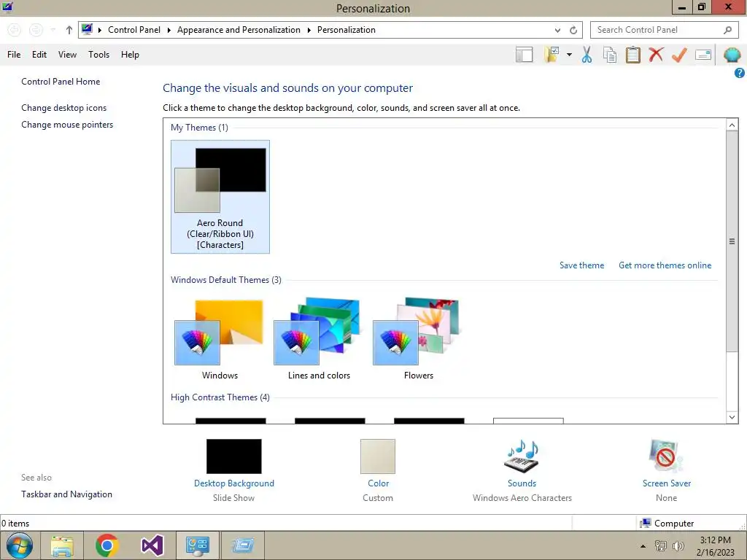Image resolution: width=747 pixels, height=560 pixels.
Task: Open the volume speaker tray icon
Action: 678,546
